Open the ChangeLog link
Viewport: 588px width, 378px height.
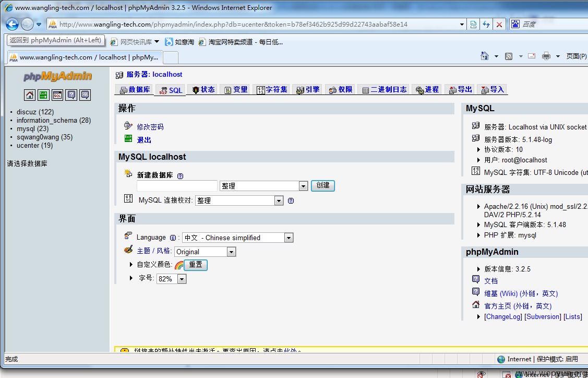pos(503,317)
